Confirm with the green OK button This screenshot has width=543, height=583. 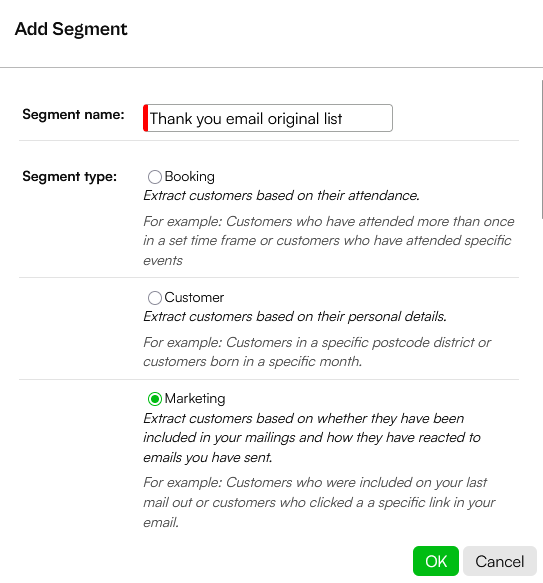coord(436,561)
